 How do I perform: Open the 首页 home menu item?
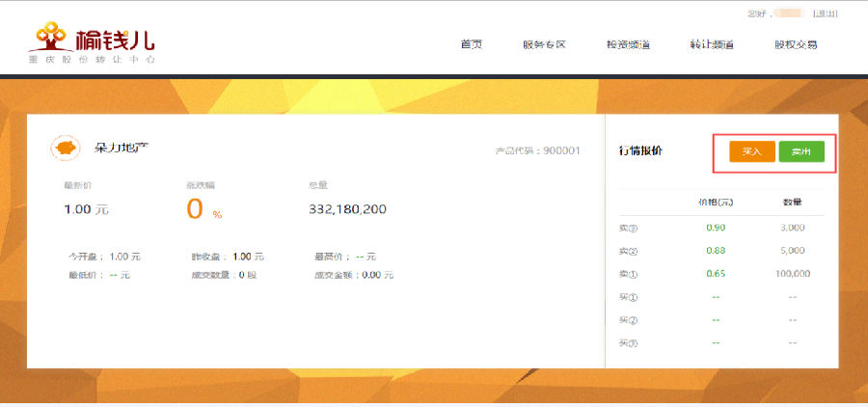tap(471, 44)
